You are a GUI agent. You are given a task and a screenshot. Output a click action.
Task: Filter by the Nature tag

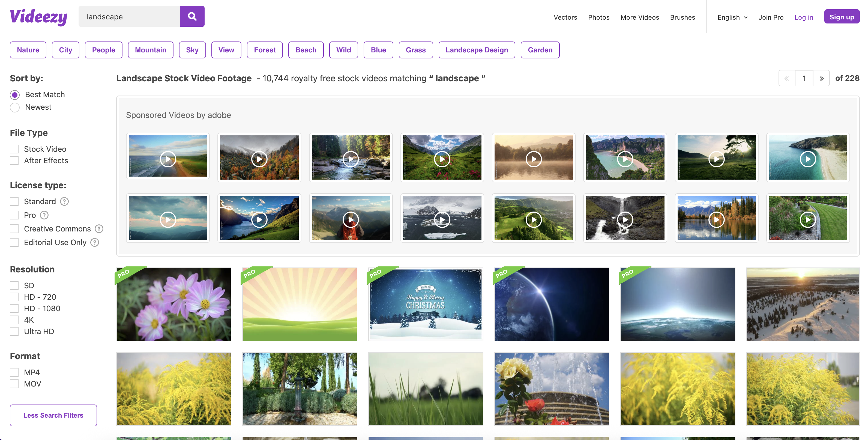coord(28,50)
